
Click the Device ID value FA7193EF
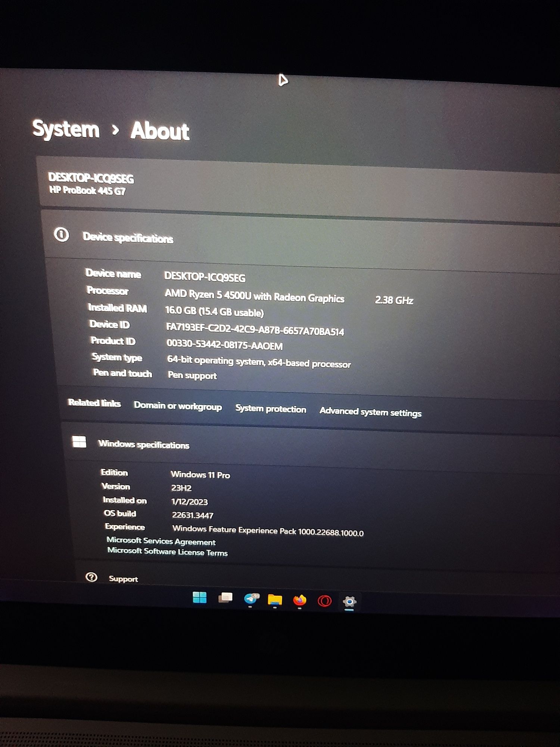255,329
